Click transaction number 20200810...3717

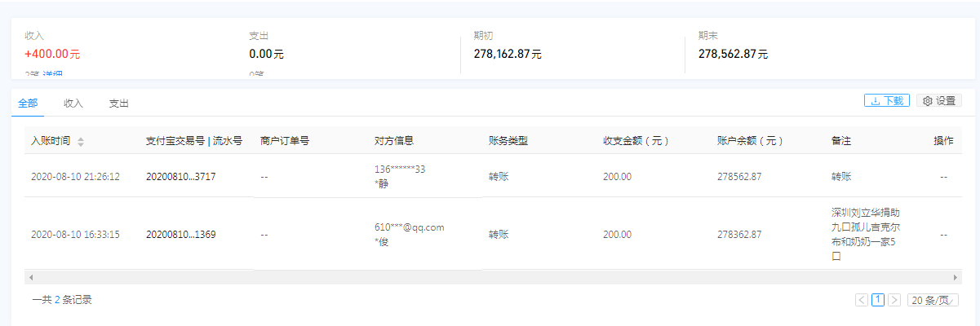coord(181,176)
